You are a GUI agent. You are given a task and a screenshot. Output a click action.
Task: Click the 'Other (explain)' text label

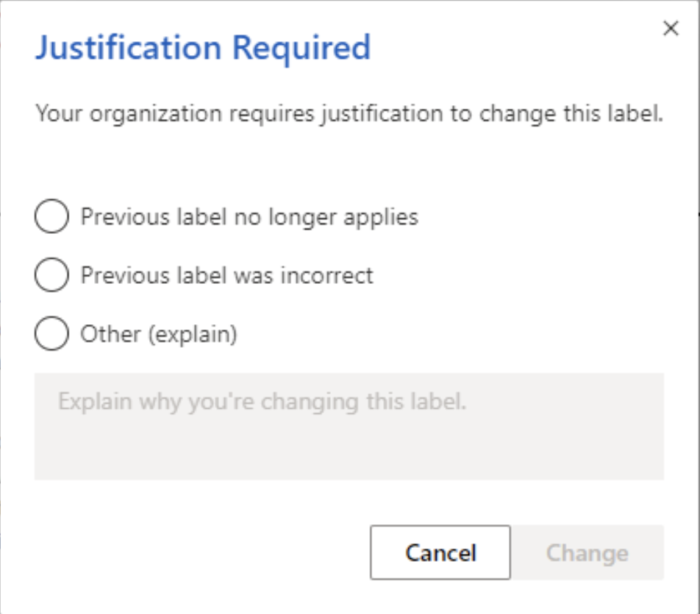(159, 335)
